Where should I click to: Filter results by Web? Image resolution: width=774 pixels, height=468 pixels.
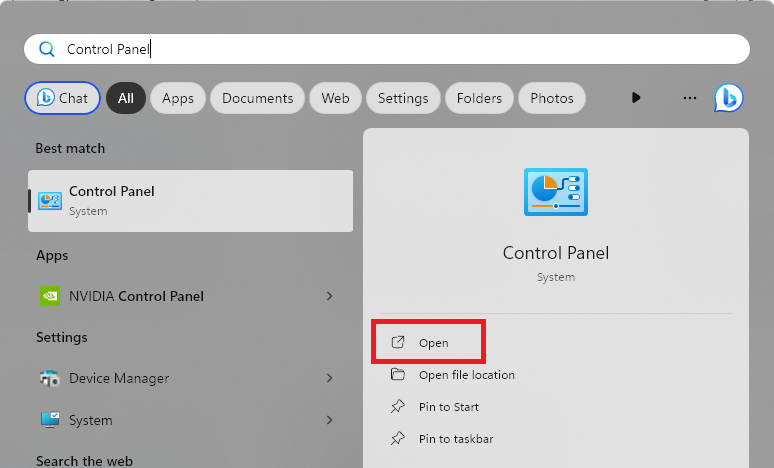[x=335, y=98]
